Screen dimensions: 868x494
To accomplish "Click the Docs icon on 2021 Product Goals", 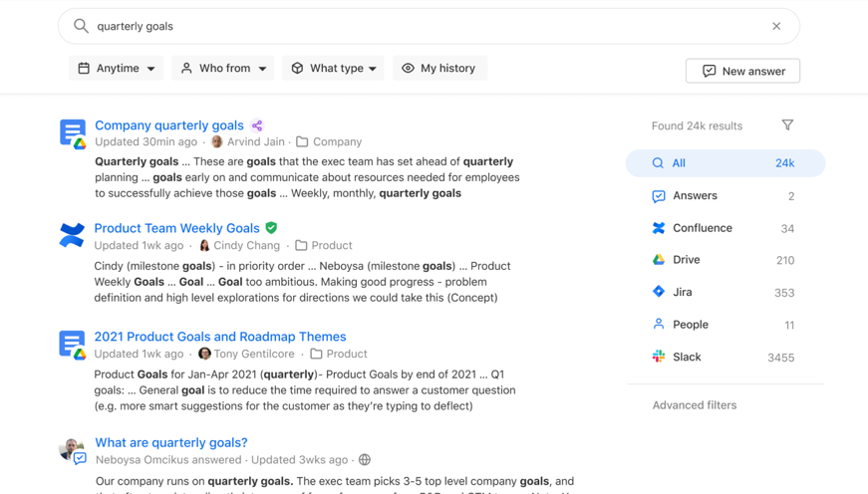I will [73, 345].
